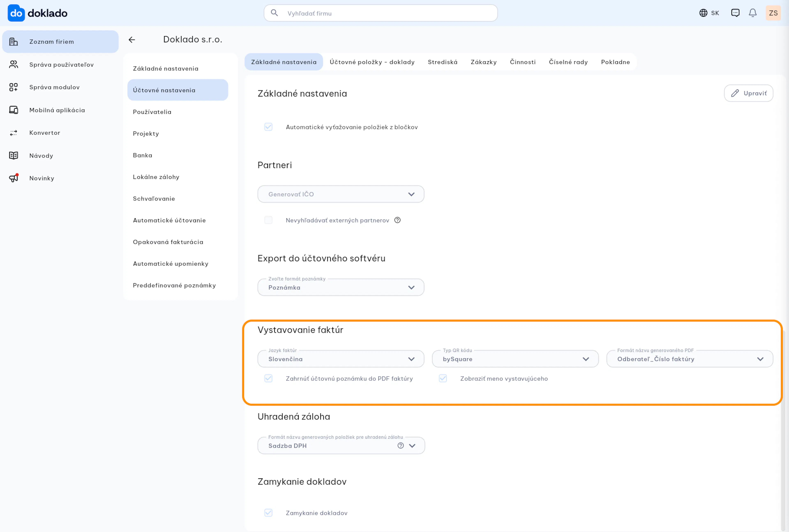Show notifications via bell icon
This screenshot has height=532, width=789.
[x=753, y=13]
